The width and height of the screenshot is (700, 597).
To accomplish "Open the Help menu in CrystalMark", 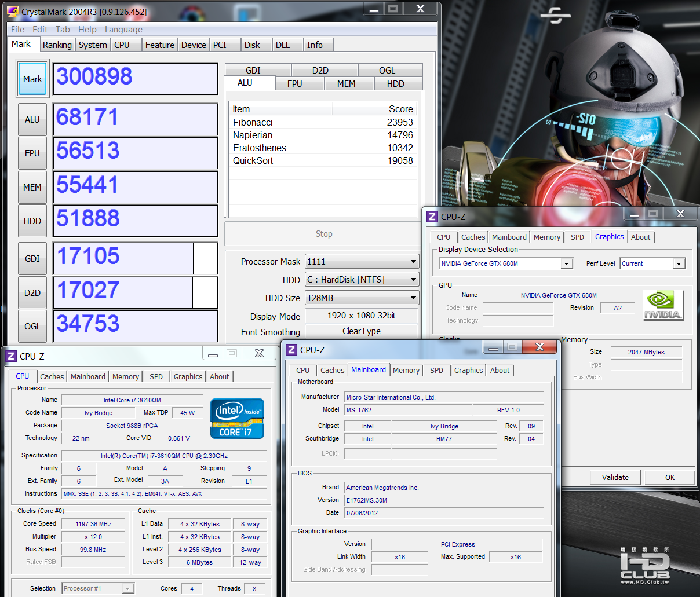I will tap(87, 30).
